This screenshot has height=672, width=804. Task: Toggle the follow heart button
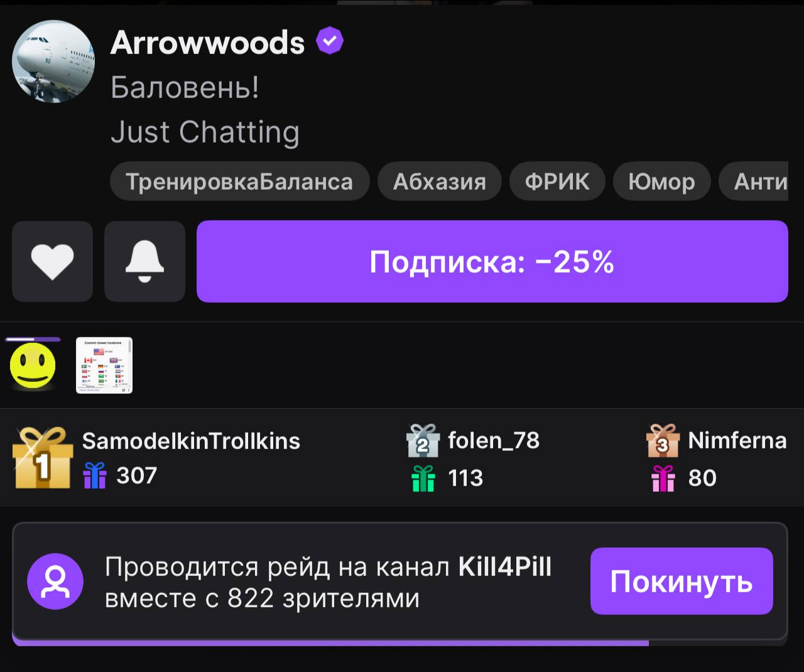pos(52,261)
